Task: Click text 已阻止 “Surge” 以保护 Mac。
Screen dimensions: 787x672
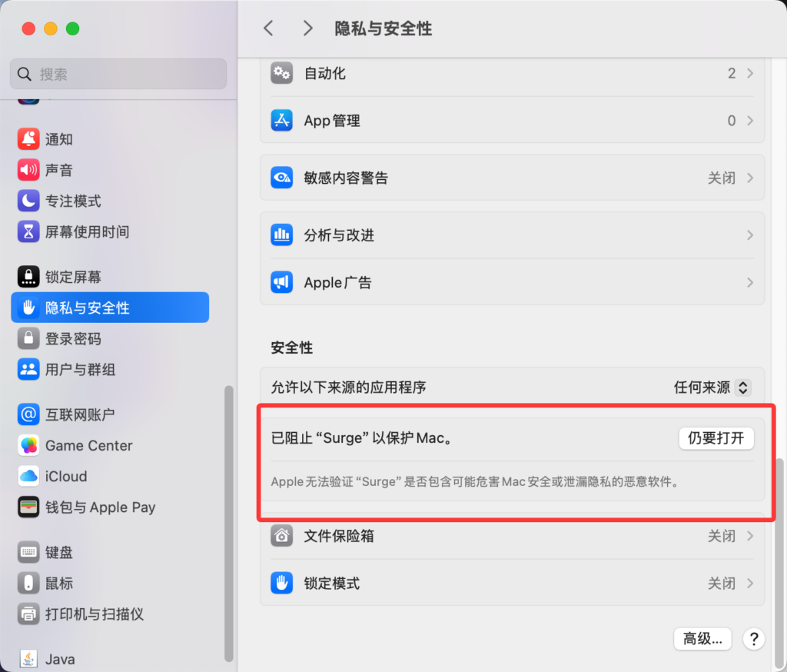Action: click(x=364, y=438)
